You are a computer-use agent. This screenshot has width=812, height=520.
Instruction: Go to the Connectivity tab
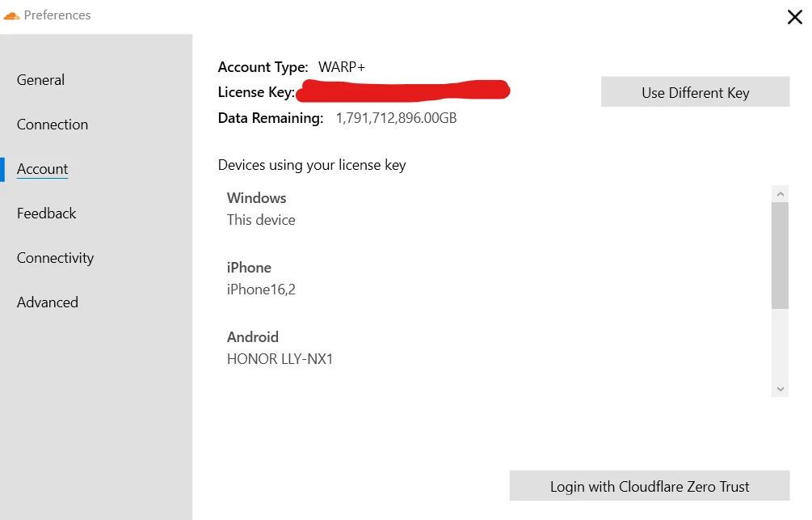(x=56, y=258)
